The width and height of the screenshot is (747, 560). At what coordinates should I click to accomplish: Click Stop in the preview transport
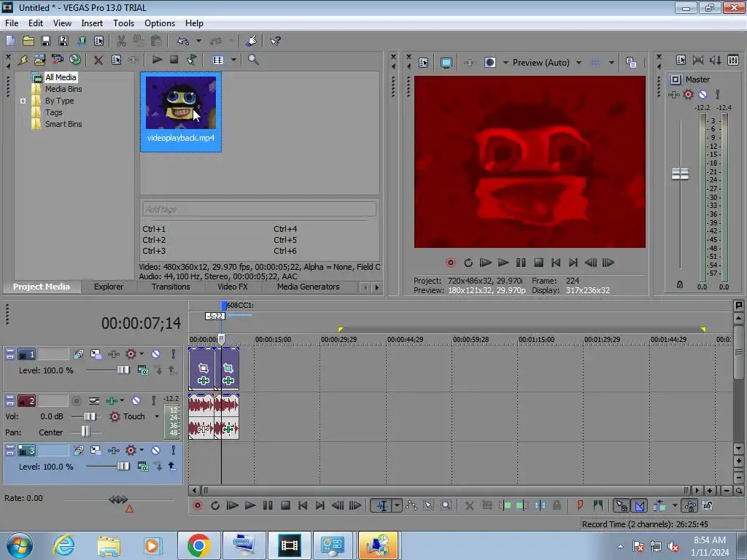click(538, 262)
